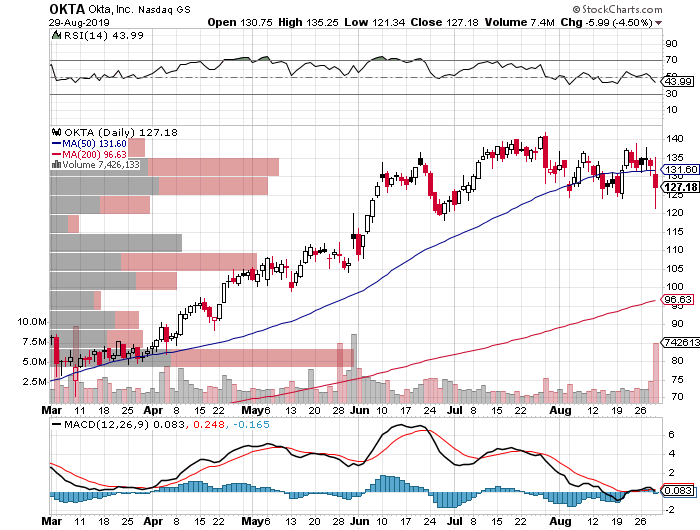Click the 0.083 MACD value tag on axis
700x530 pixels.
click(678, 491)
